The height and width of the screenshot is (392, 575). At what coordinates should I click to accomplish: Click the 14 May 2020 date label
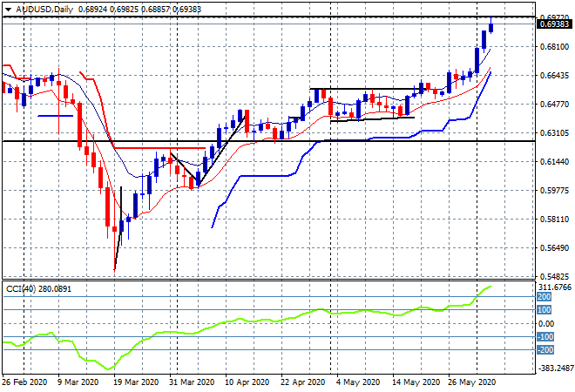[416, 382]
